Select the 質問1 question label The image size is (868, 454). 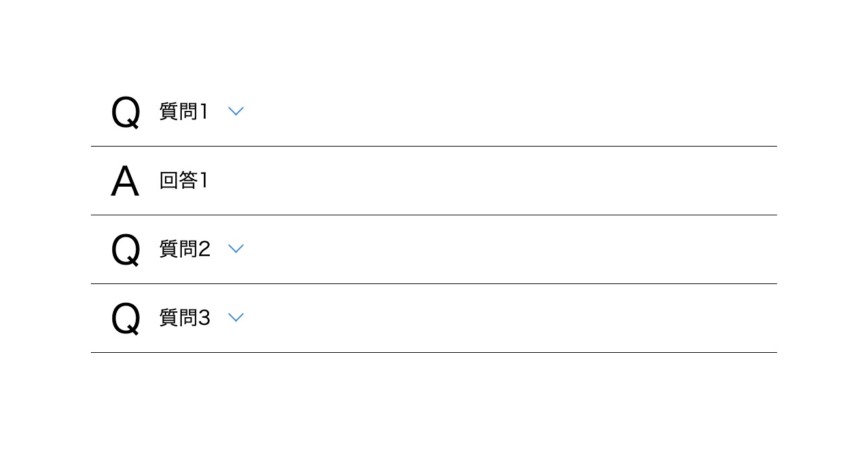click(184, 112)
